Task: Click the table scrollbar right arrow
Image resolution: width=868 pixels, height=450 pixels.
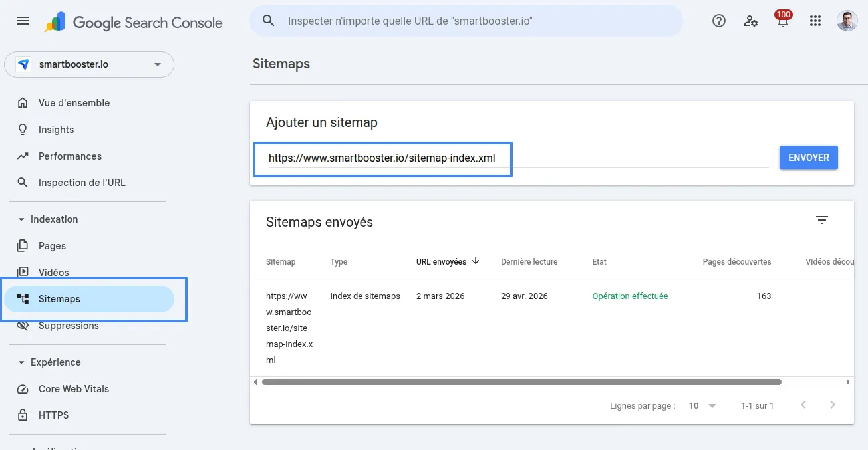Action: pyautogui.click(x=848, y=382)
